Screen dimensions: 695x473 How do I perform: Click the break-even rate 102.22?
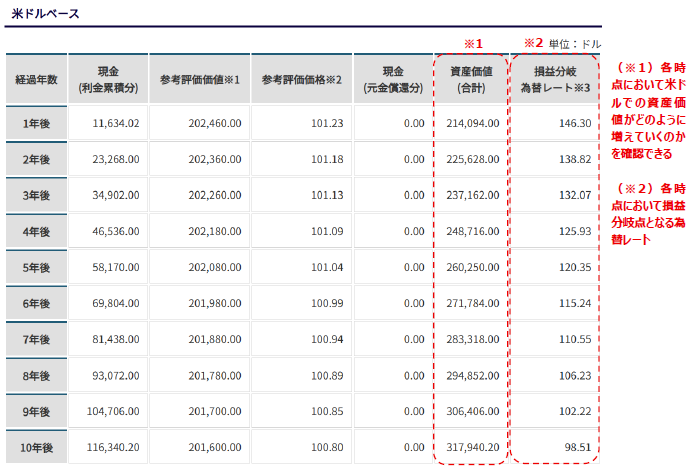(x=575, y=411)
